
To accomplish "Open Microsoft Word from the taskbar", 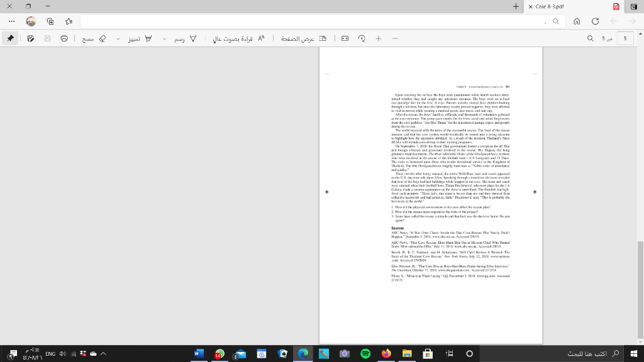I will coord(199,353).
